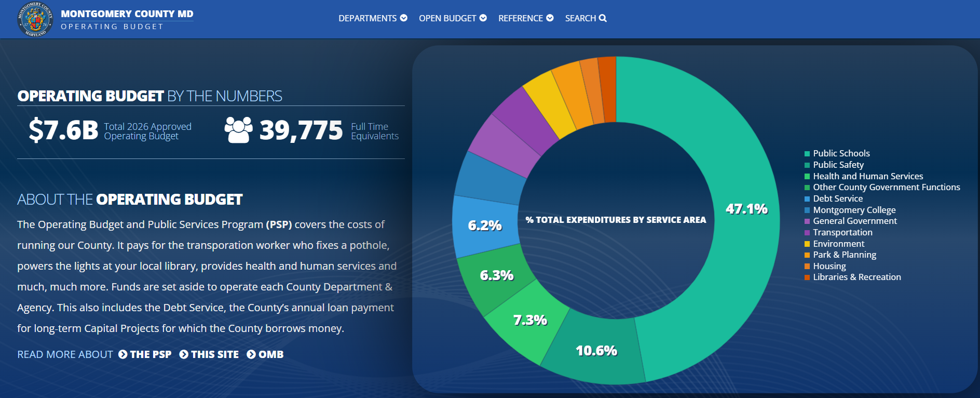Click the arrow icon before THE PSP

(123, 354)
